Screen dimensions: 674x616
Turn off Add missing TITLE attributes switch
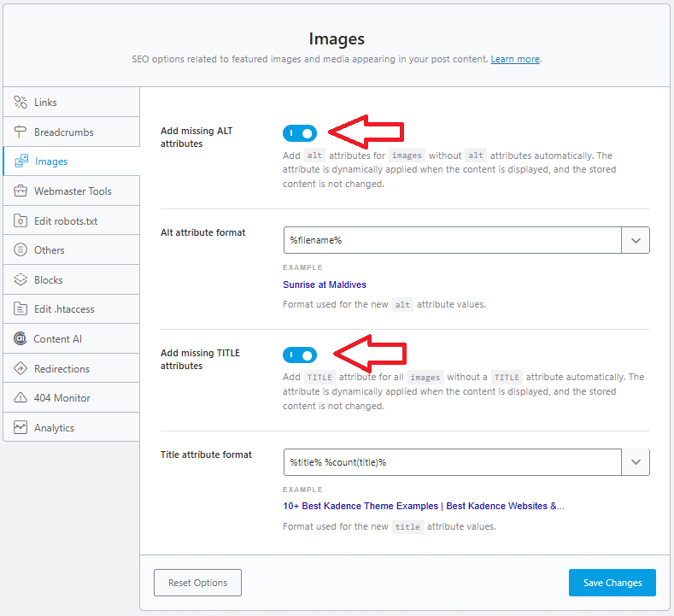[300, 355]
